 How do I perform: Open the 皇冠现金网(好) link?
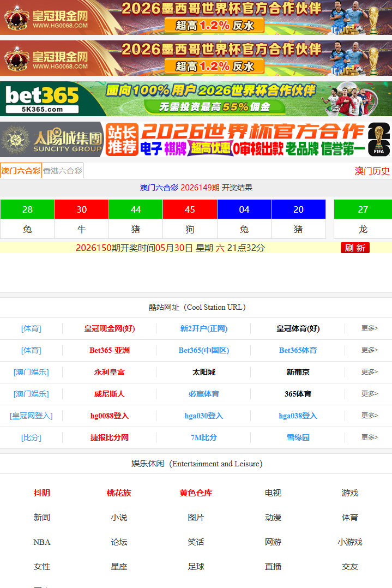(110, 328)
